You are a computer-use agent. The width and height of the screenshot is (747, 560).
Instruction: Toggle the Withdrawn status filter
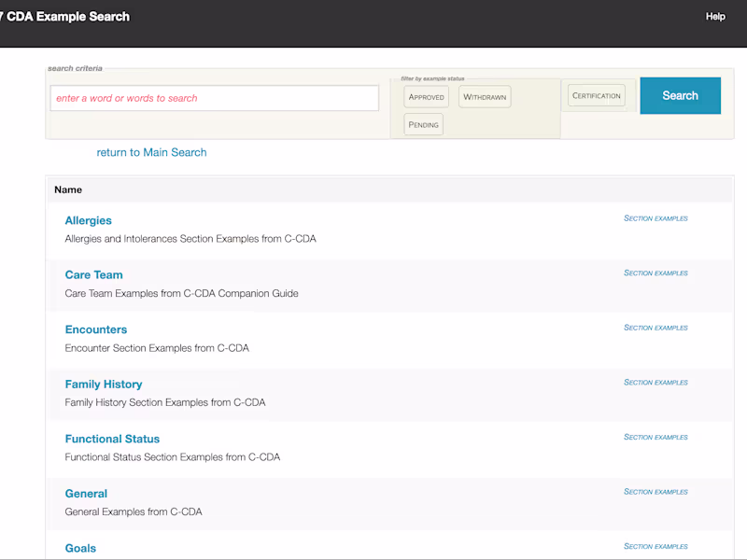(485, 97)
